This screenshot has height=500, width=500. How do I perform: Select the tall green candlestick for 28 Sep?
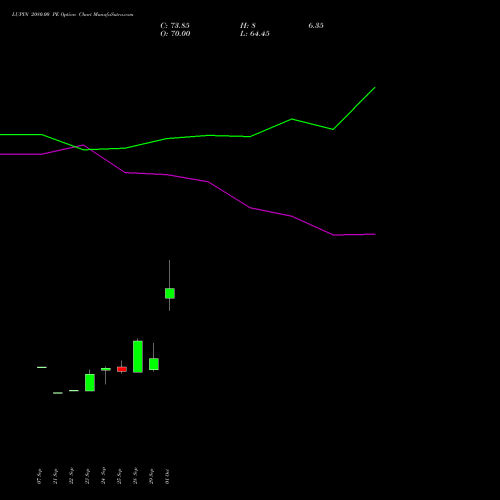[138, 356]
